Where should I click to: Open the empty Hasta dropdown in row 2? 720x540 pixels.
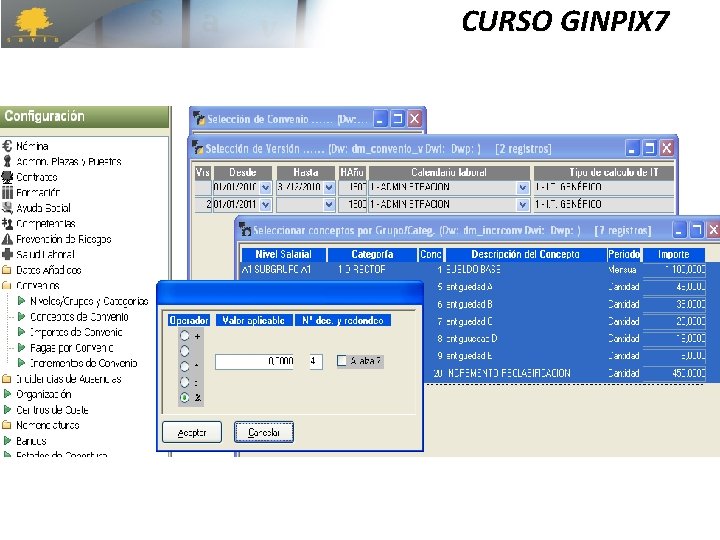tap(329, 205)
